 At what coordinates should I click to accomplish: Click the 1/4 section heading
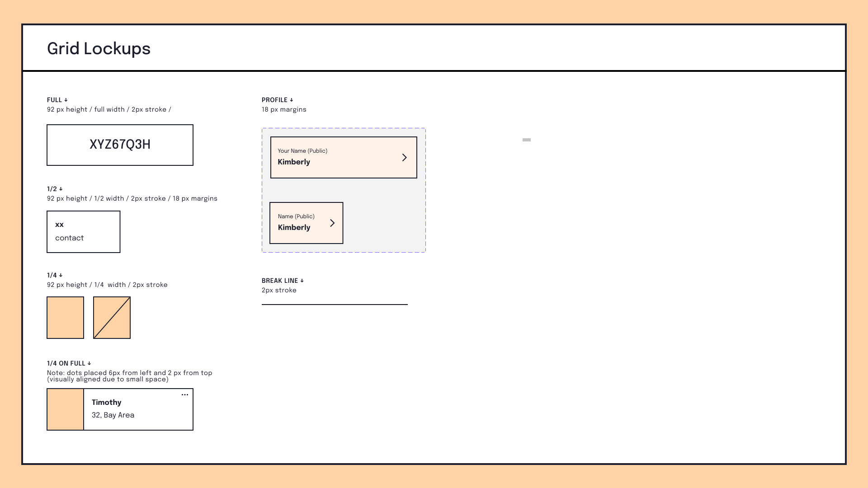click(x=55, y=275)
